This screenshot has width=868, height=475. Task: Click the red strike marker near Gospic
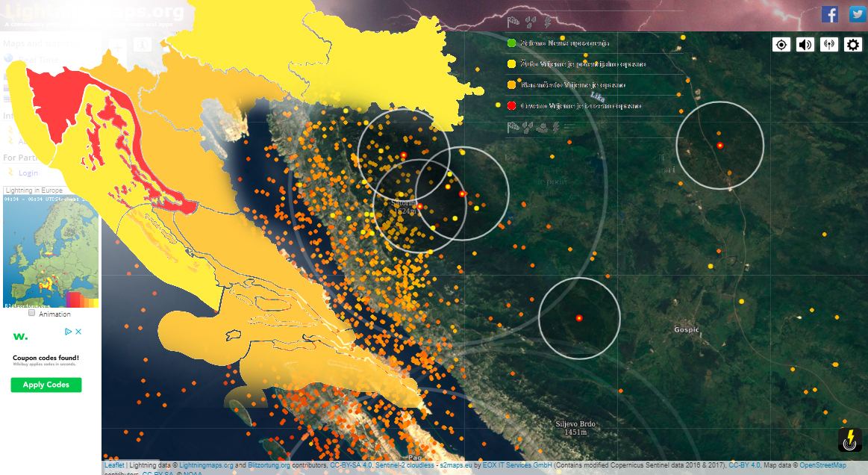click(579, 318)
